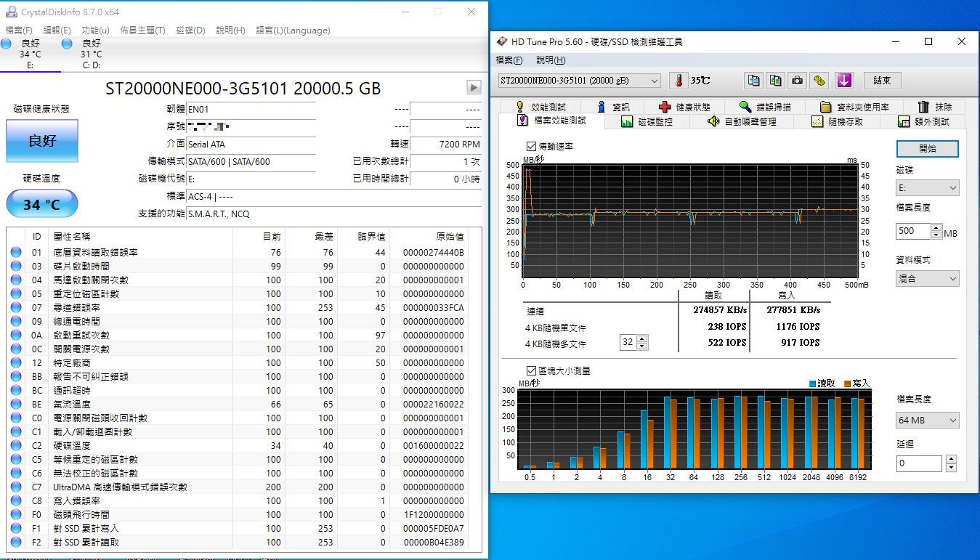Viewport: 980px width, 560px height.
Task: Click the 延遲 delay input field
Action: tap(920, 463)
